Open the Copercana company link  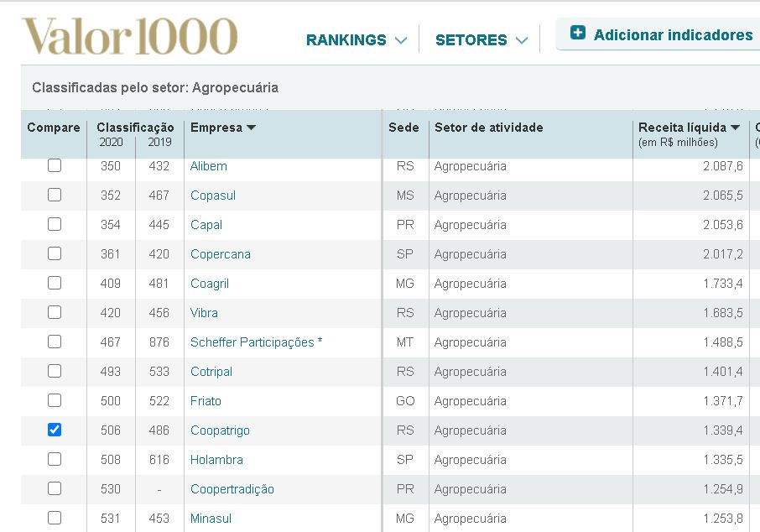coord(221,254)
